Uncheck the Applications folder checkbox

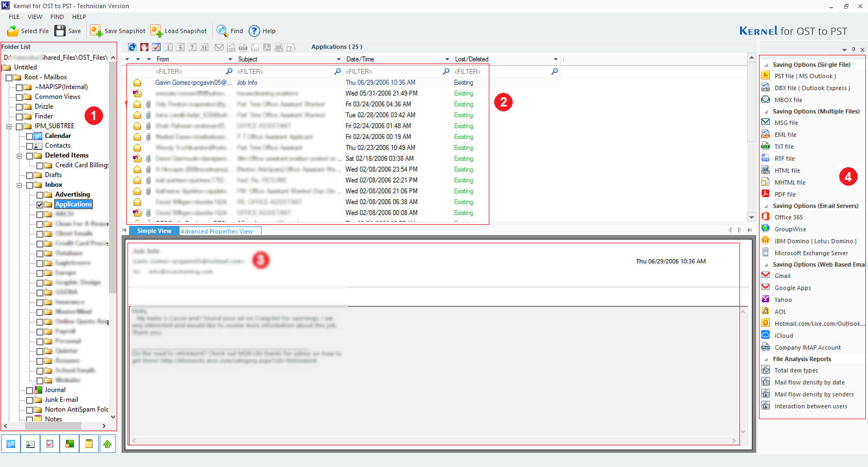(x=40, y=205)
